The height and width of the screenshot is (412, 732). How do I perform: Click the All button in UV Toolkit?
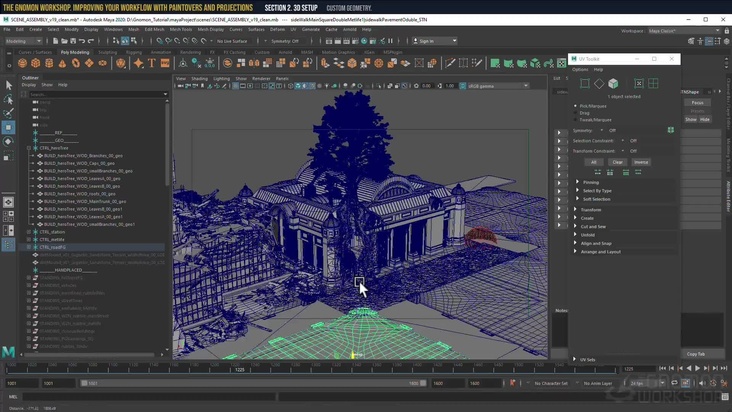593,162
